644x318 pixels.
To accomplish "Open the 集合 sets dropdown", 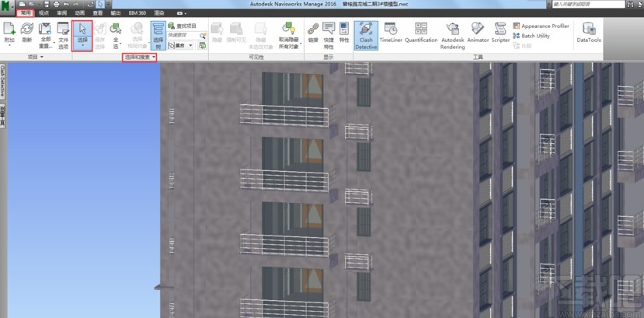I will pyautogui.click(x=183, y=46).
